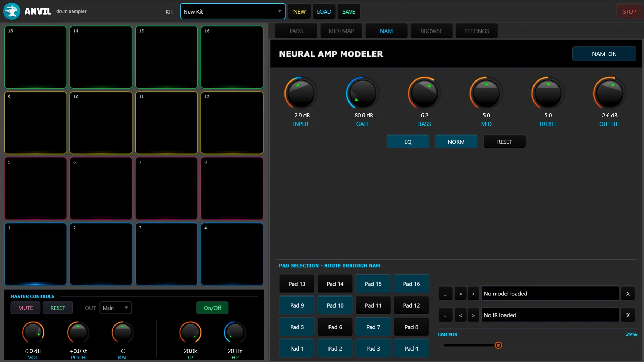644x362 pixels.
Task: Click the No IR loaded field
Action: tap(550, 315)
